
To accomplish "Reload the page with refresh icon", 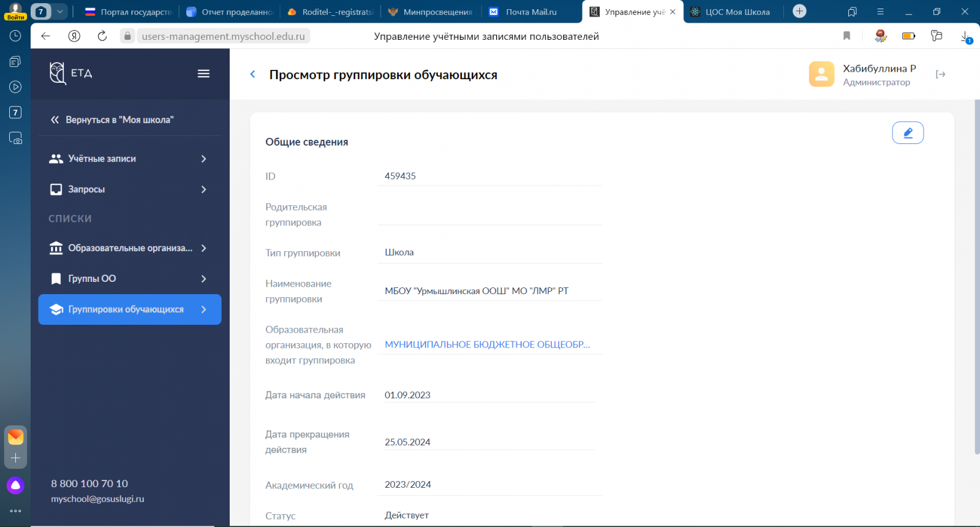I will (x=102, y=36).
